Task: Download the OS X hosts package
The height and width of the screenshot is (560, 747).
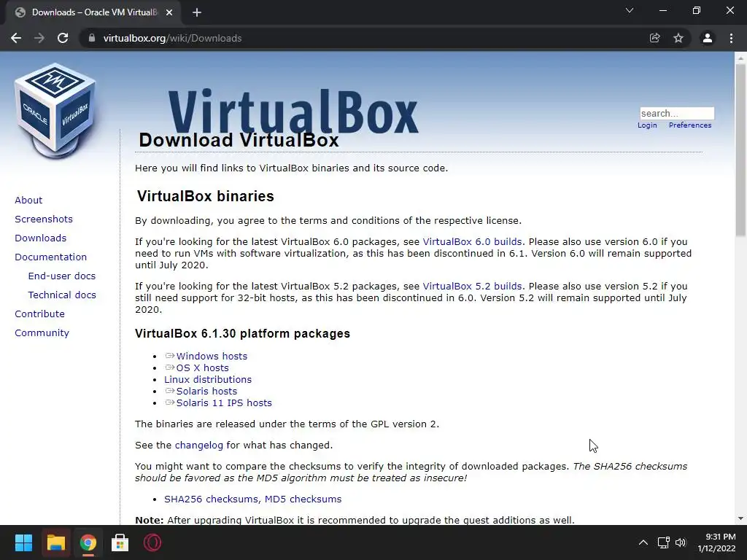Action: click(x=203, y=368)
